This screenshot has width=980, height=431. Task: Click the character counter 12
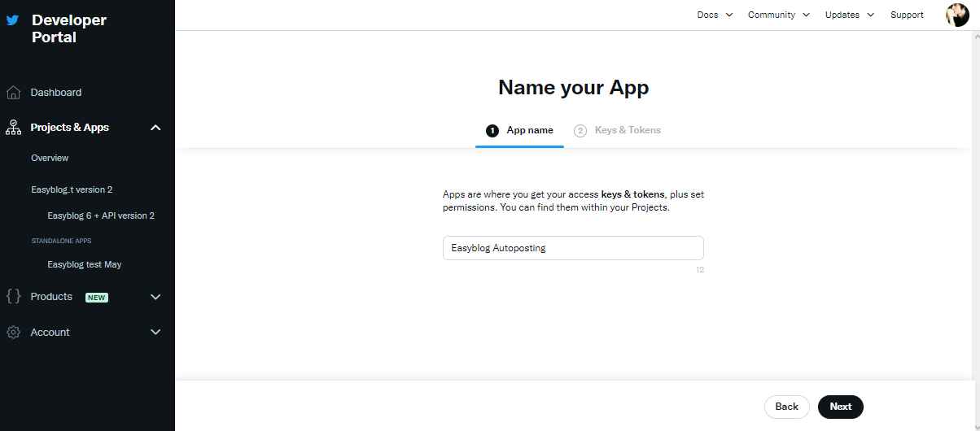pos(700,269)
